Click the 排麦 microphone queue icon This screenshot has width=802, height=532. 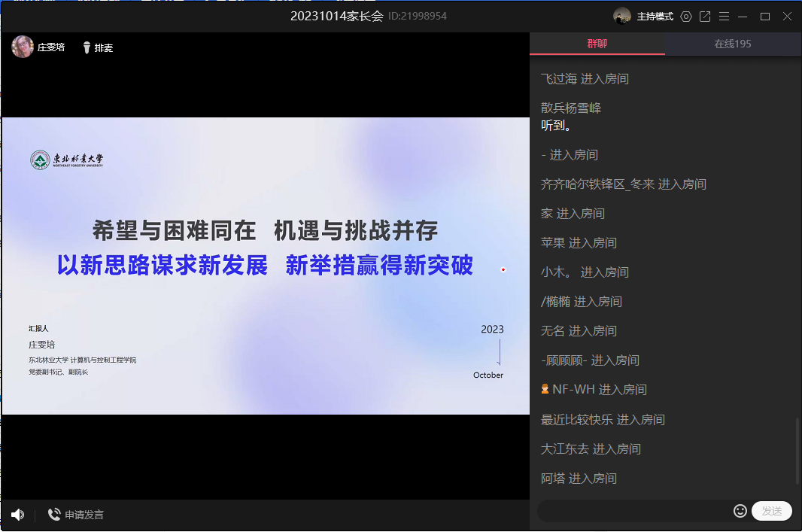pyautogui.click(x=87, y=47)
